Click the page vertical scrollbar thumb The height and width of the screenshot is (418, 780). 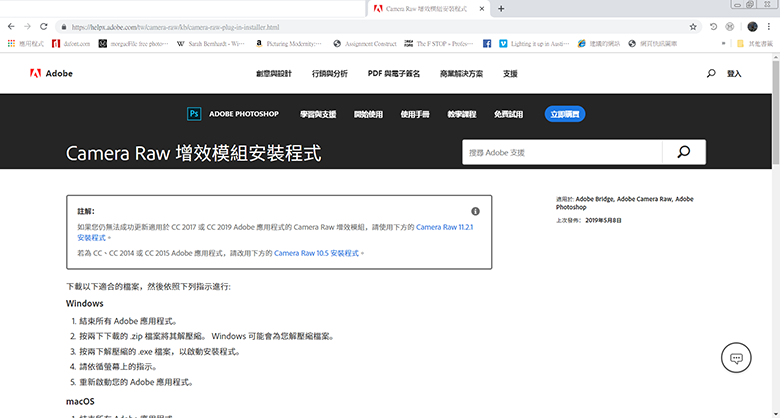[776, 112]
